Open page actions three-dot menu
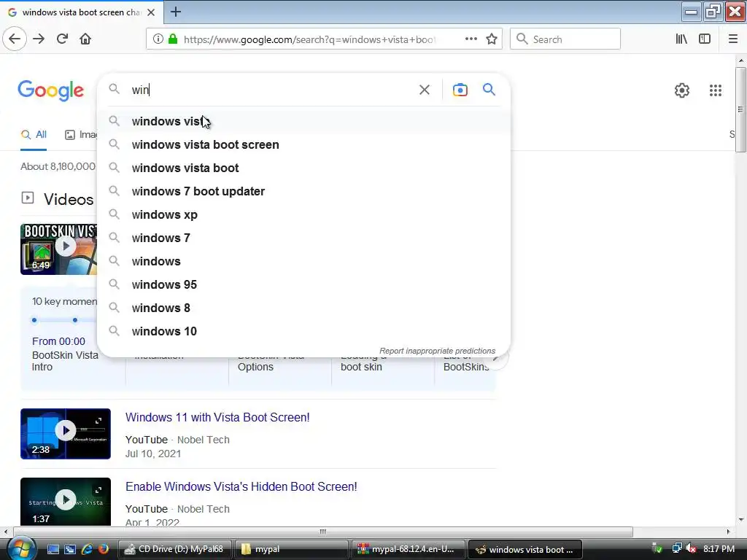 click(x=471, y=39)
